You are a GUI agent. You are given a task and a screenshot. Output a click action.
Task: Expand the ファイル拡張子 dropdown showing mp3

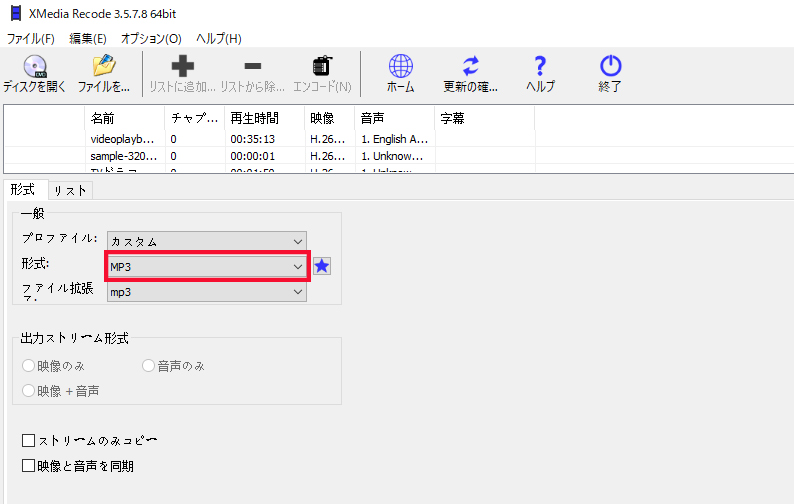point(207,292)
